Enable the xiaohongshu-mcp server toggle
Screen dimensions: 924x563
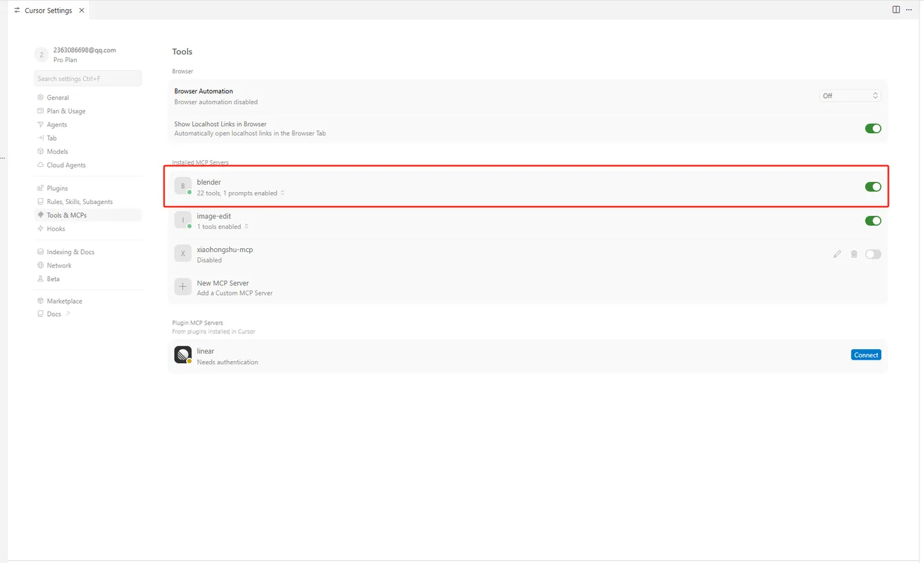(x=873, y=254)
